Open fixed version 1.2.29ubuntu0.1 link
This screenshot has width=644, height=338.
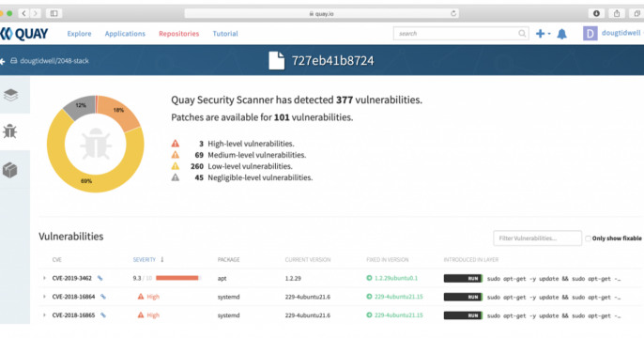396,278
